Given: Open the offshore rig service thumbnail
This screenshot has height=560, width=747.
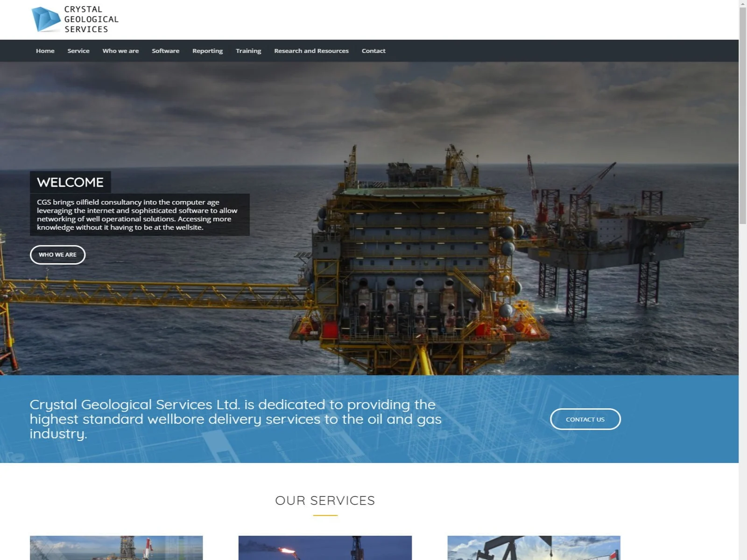Looking at the screenshot, I should (116, 548).
